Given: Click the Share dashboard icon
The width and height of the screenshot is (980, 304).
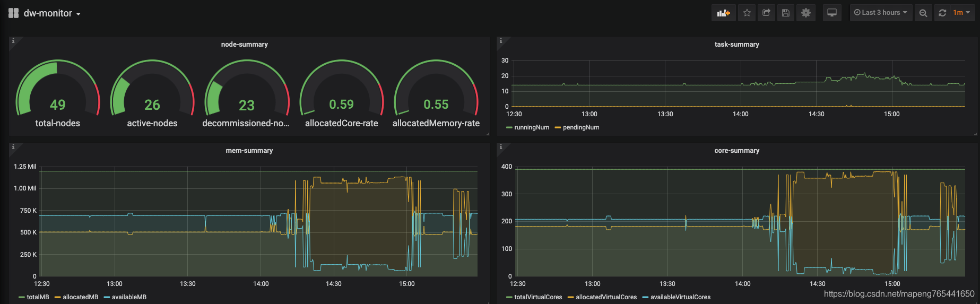Looking at the screenshot, I should [766, 13].
